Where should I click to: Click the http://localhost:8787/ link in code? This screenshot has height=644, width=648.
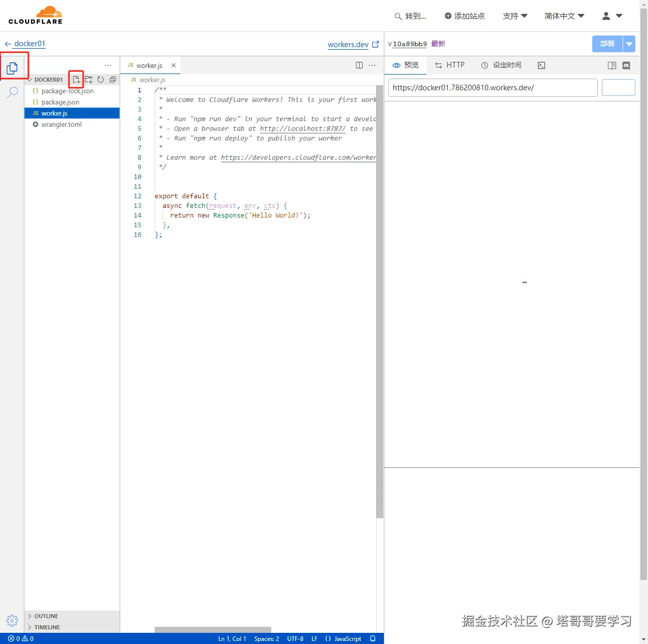(x=303, y=129)
